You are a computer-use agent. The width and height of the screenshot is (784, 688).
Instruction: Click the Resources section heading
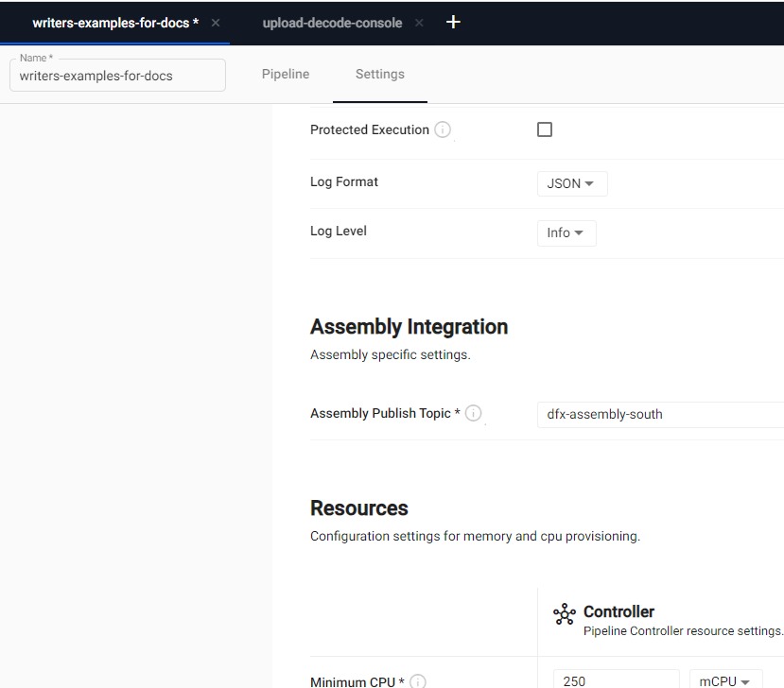point(359,508)
